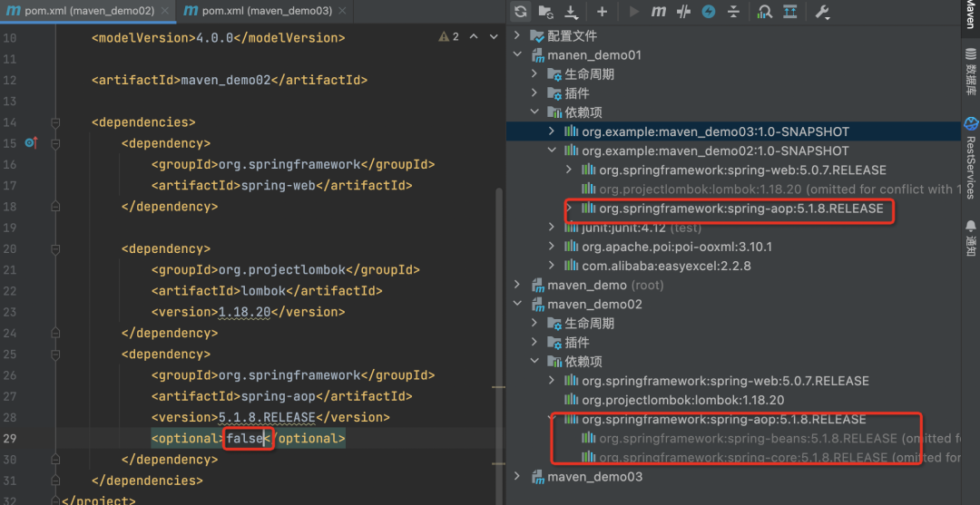This screenshot has width=980, height=505.
Task: Open Maven settings wrench menu
Action: [822, 12]
